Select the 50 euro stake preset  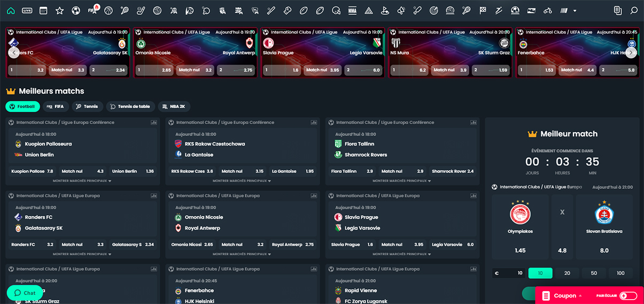coord(594,273)
